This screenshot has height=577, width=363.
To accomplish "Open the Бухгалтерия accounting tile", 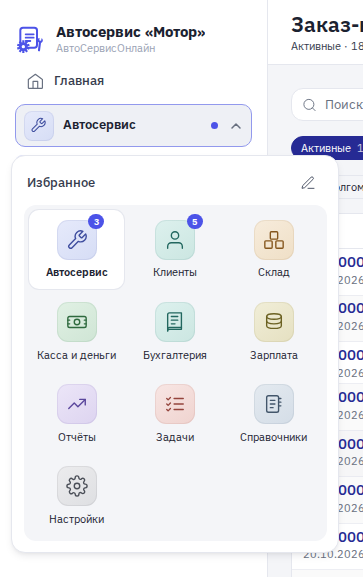I will [175, 332].
